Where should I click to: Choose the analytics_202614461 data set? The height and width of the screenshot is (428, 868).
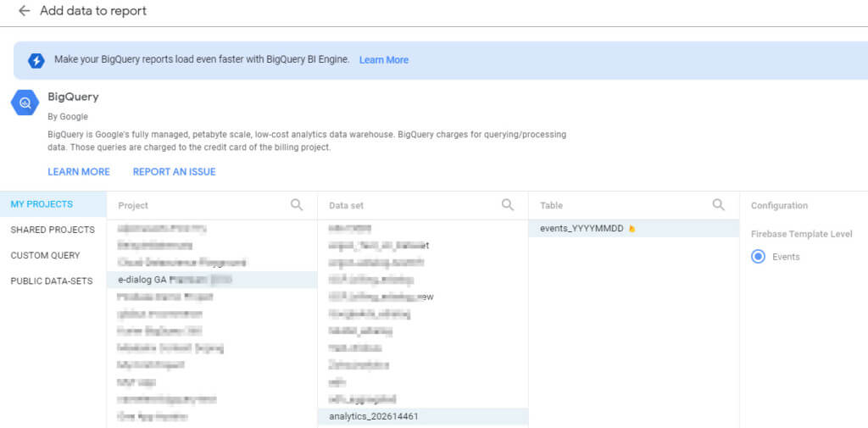point(374,416)
